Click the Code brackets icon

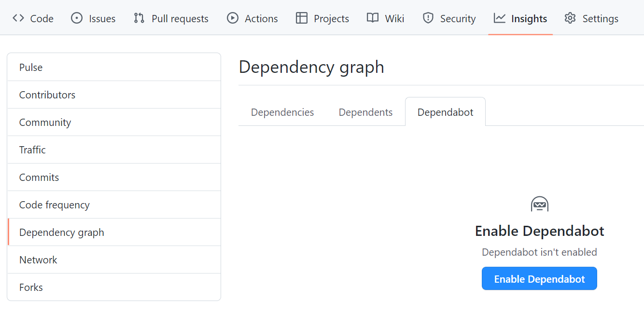click(18, 18)
